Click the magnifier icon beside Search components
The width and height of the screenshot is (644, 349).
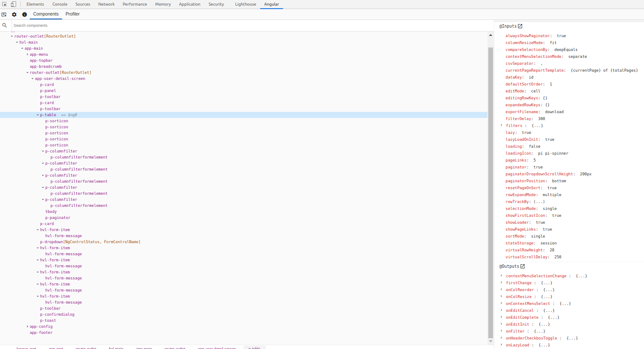pos(5,25)
